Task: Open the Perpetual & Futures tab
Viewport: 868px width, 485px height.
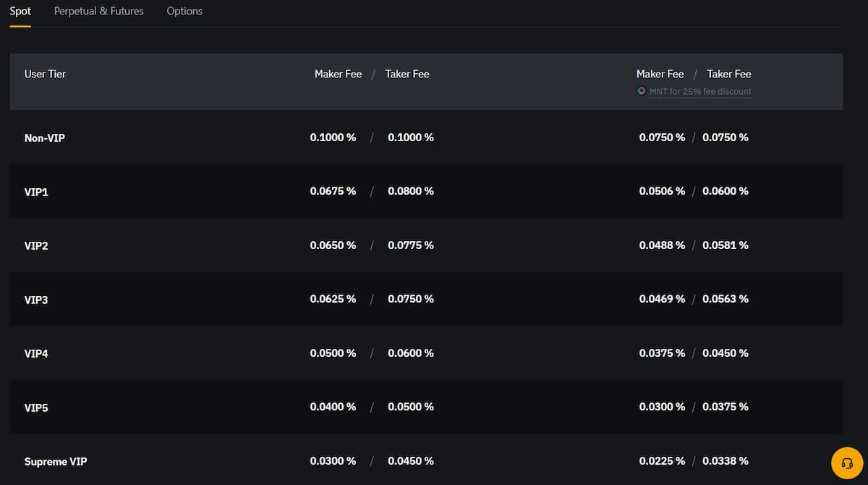Action: pyautogui.click(x=99, y=12)
